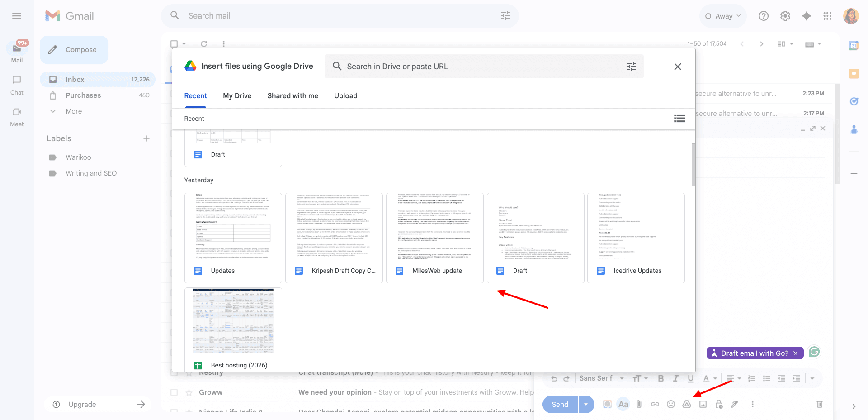Open the Inbox folder

tap(98, 80)
